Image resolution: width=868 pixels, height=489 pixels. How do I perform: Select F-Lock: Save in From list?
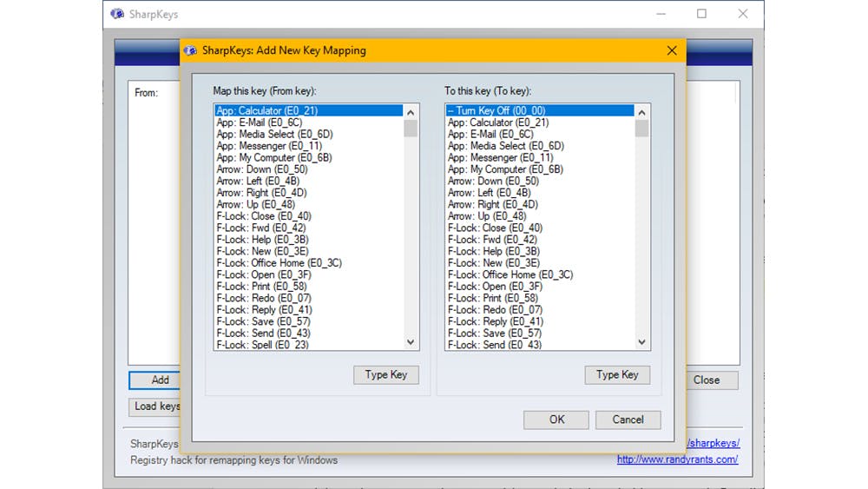click(x=309, y=321)
